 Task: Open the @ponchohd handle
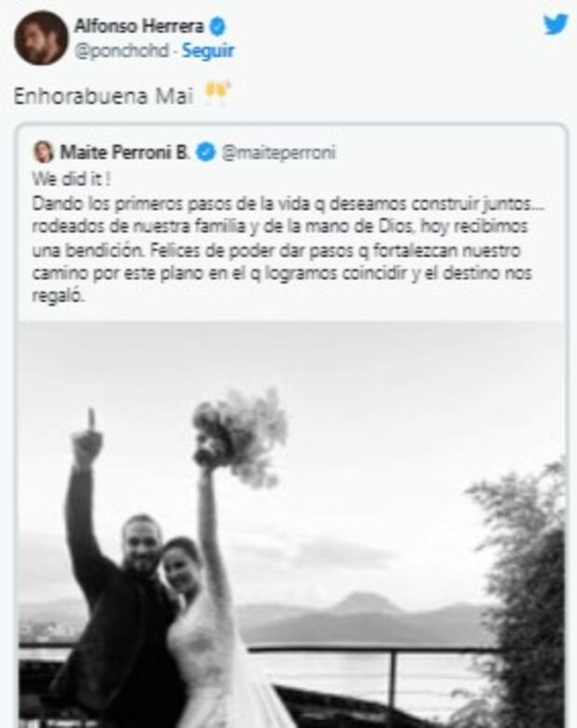point(122,50)
